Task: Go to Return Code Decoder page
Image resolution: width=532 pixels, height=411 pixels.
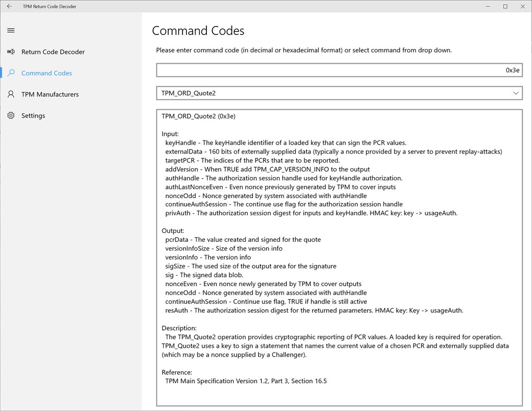Action: (53, 52)
